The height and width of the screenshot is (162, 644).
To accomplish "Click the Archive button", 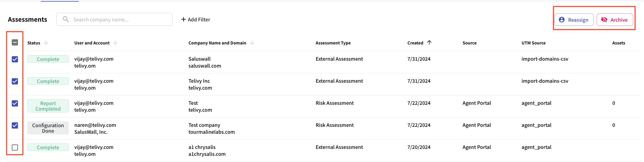I will (x=615, y=20).
